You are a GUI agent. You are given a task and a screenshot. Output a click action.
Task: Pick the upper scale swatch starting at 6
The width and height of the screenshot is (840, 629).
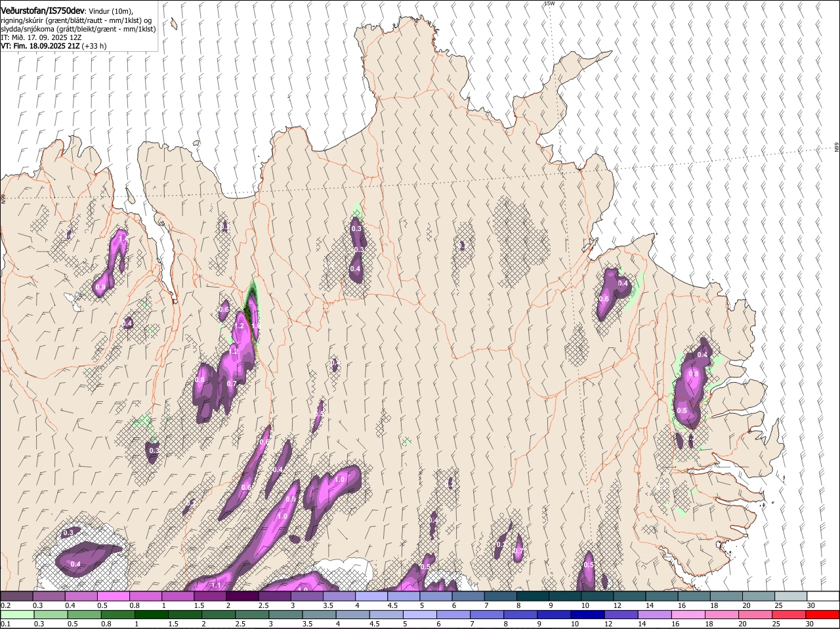tap(468, 596)
